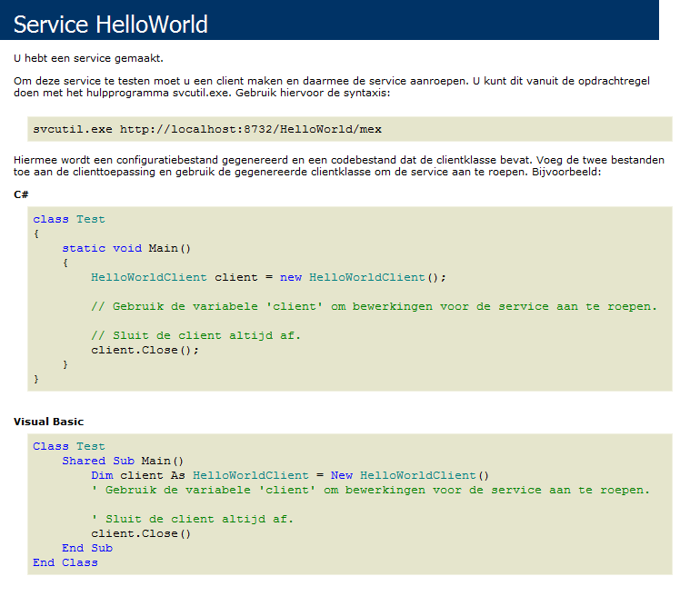Click the svcutil.exe localhost:8732 command line
The width and height of the screenshot is (680, 616).
pyautogui.click(x=207, y=129)
